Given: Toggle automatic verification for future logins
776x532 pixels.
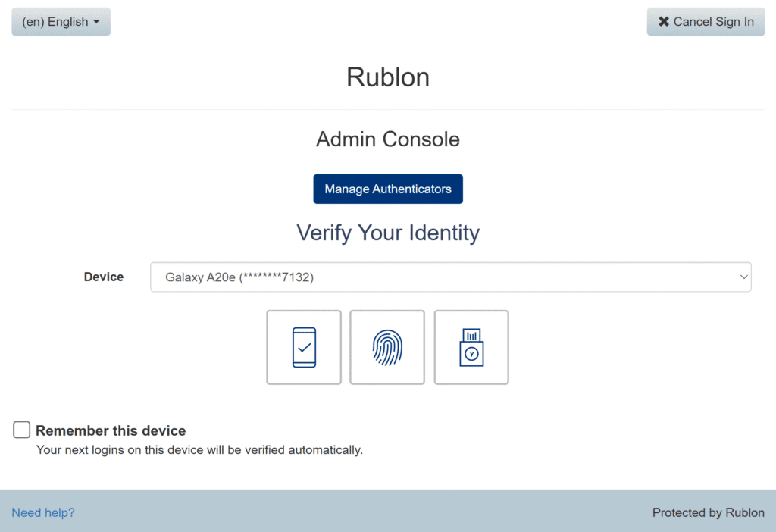Looking at the screenshot, I should (21, 430).
